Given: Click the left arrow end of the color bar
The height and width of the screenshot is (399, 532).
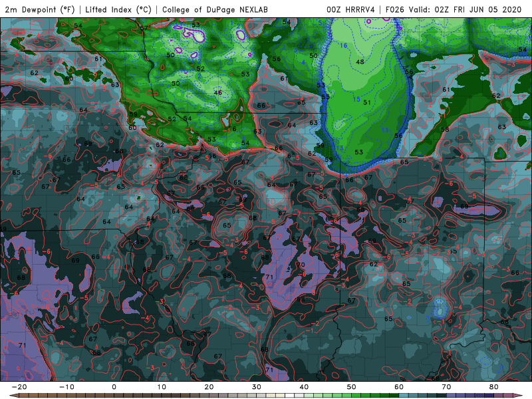Looking at the screenshot, I should tap(13, 396).
